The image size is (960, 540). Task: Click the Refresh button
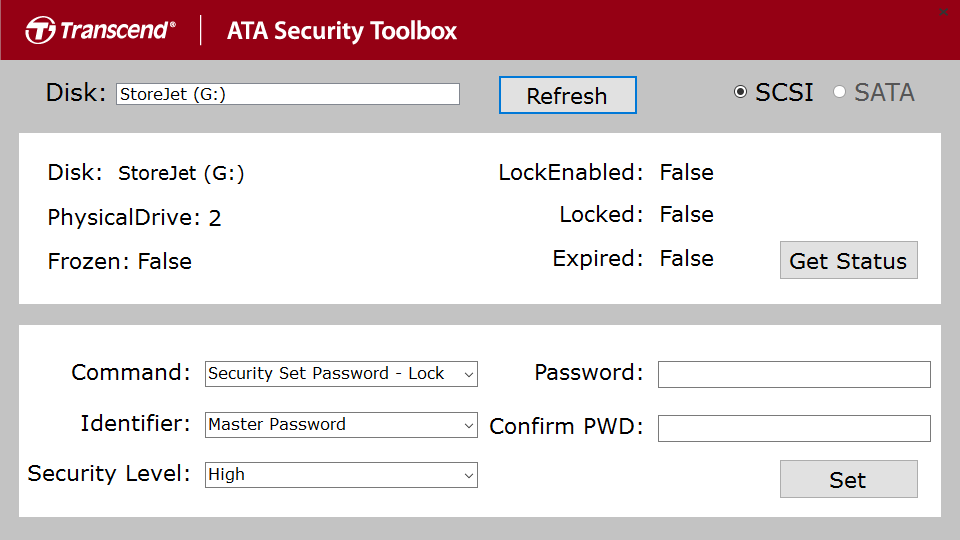pos(568,95)
